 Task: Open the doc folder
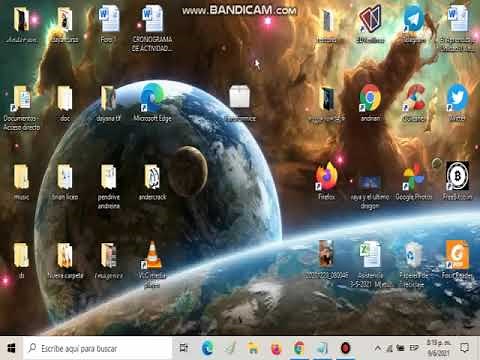click(65, 99)
